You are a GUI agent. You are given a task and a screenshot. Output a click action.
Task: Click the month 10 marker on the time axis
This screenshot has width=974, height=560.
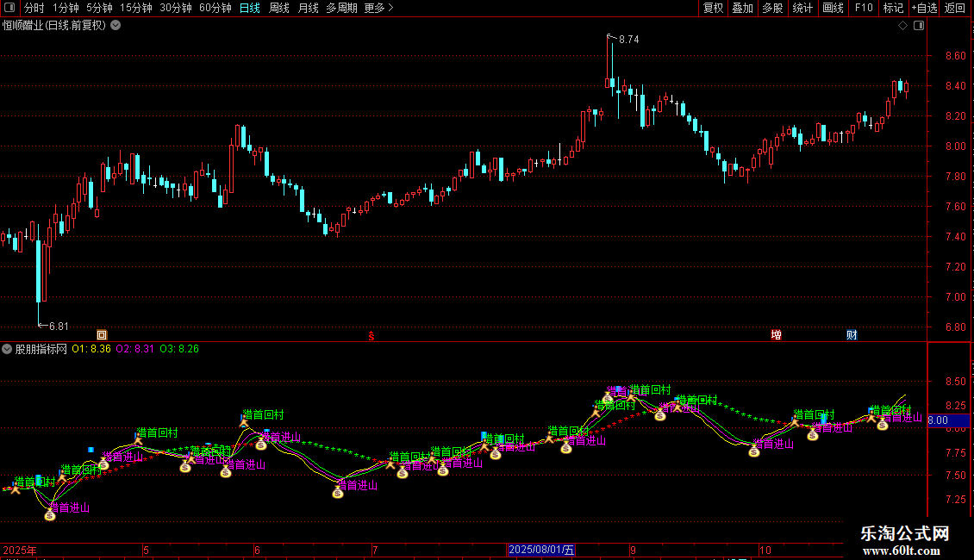pyautogui.click(x=765, y=550)
